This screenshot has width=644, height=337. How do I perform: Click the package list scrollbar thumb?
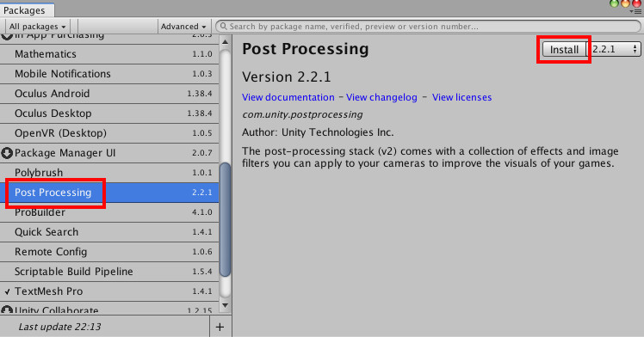[225, 219]
